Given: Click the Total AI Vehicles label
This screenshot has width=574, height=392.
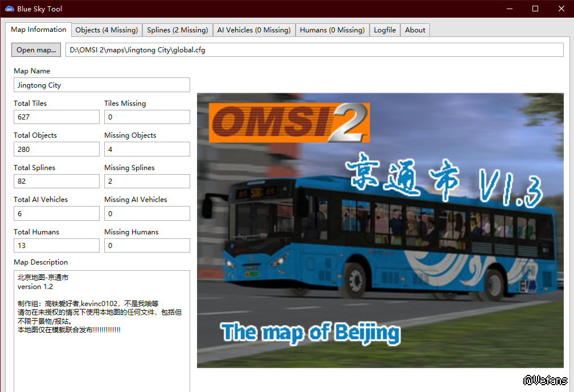Looking at the screenshot, I should tap(40, 200).
